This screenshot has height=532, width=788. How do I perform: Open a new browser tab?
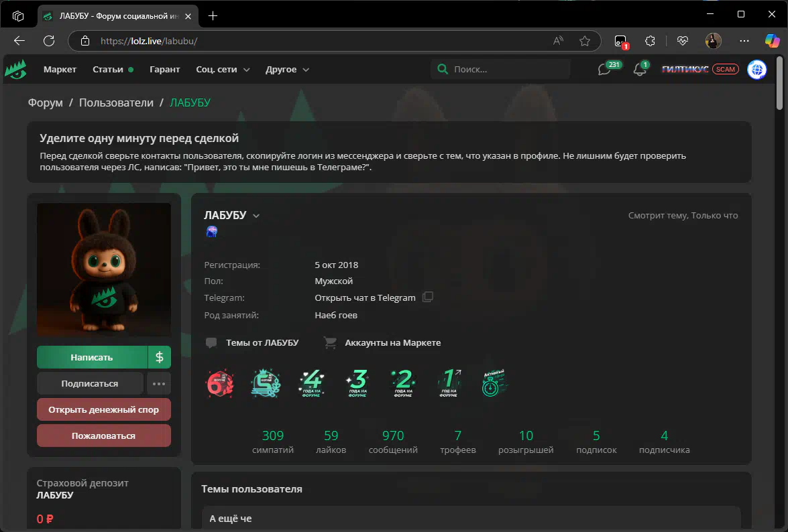pyautogui.click(x=213, y=16)
